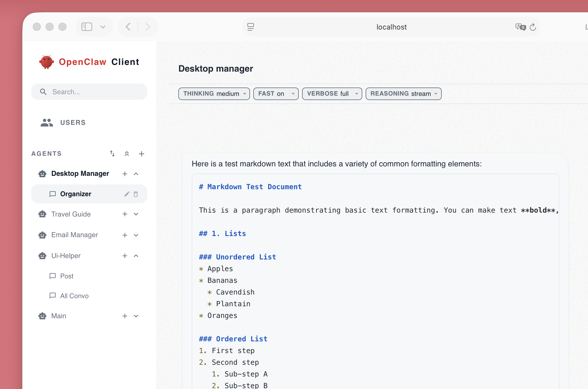Screen dimensions: 588x389
Task: Edit the Organizer conversation with the pencil icon
Action: pos(127,194)
